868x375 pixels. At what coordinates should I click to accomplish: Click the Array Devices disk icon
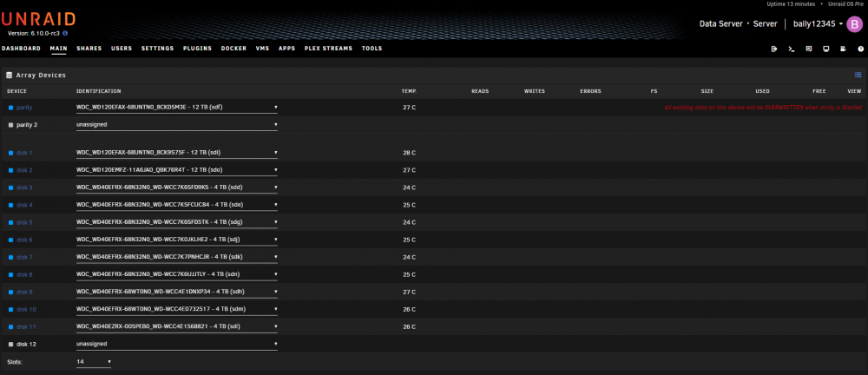(9, 75)
